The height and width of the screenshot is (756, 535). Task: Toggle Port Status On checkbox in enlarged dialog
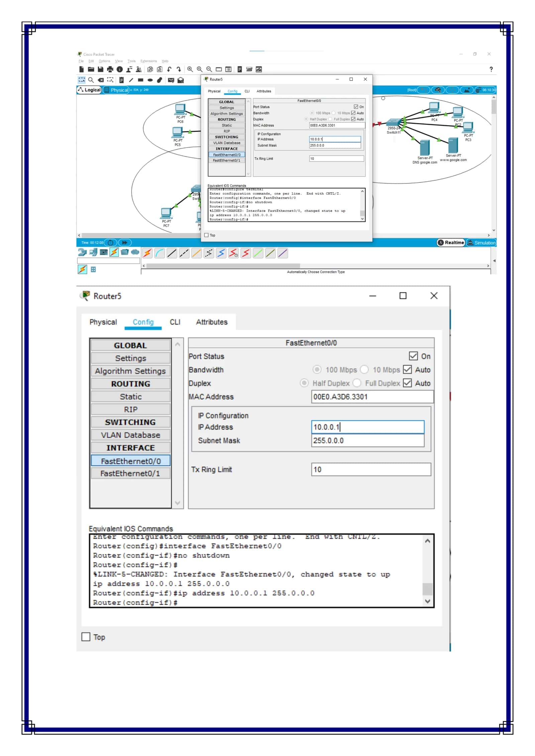click(x=413, y=356)
